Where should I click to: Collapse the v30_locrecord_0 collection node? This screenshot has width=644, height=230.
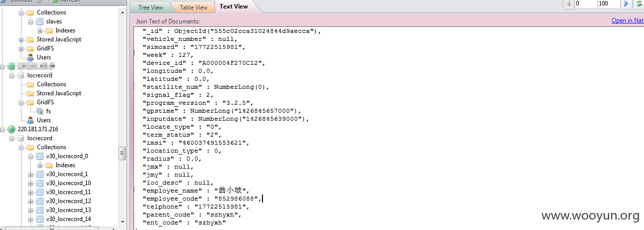click(x=30, y=156)
